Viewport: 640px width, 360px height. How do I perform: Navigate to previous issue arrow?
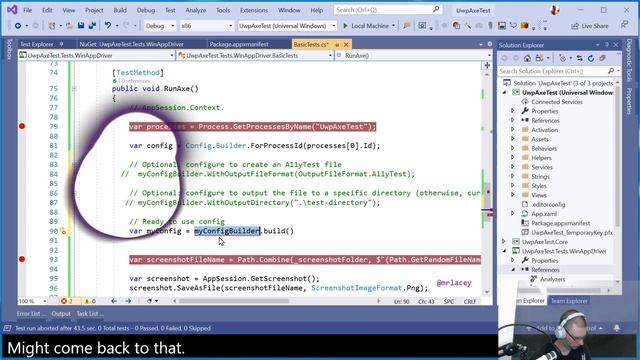114,301
